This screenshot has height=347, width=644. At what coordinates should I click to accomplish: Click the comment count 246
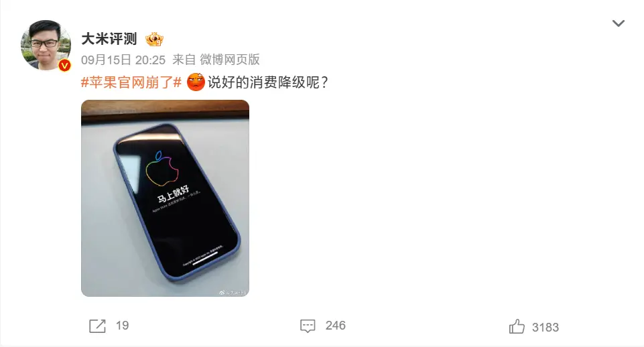[335, 326]
